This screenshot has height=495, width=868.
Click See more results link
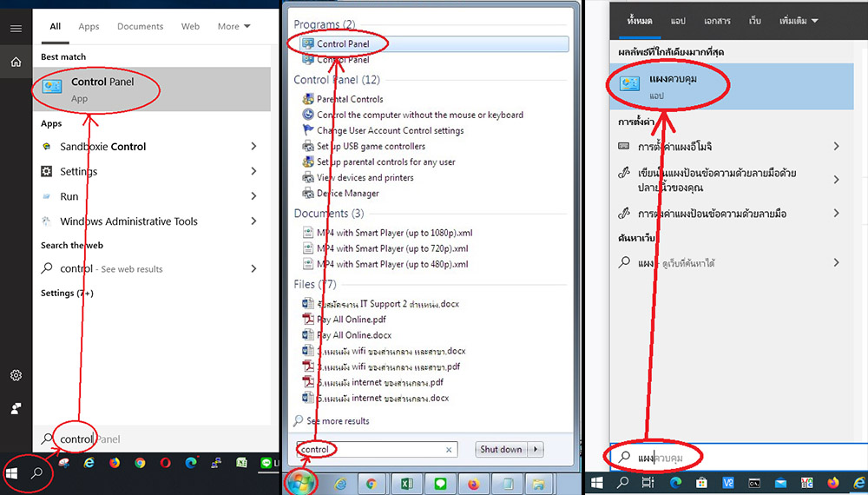338,421
